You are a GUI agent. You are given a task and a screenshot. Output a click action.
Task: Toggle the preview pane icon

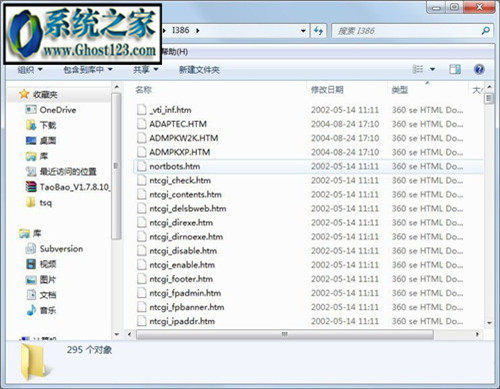[455, 69]
